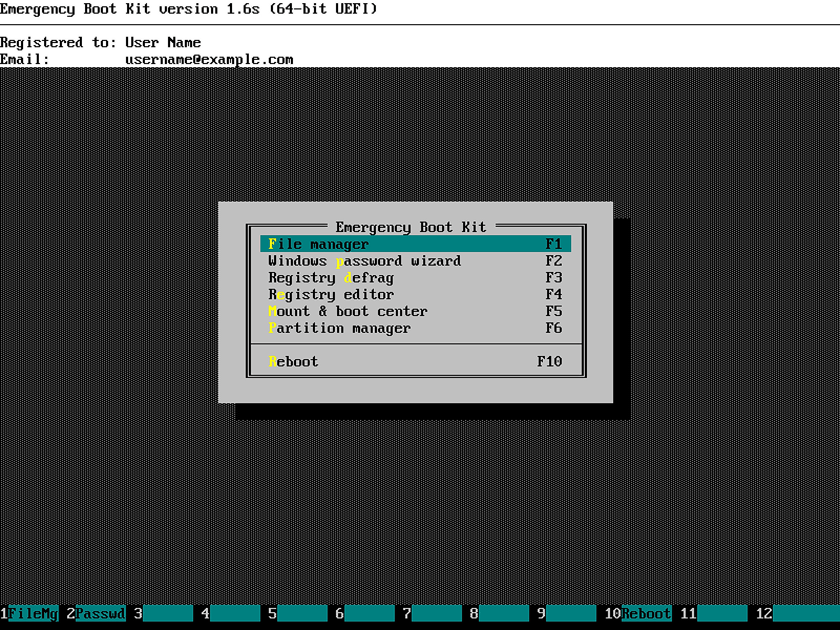Click the F1 shortcut label
This screenshot has height=630, width=840.
(x=554, y=244)
